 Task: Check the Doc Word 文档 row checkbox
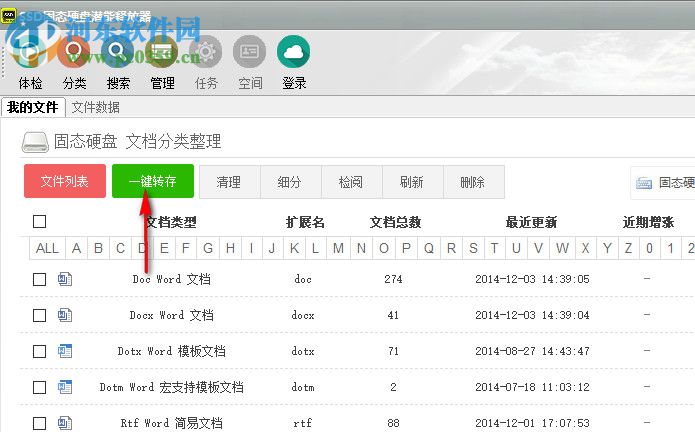click(x=39, y=279)
